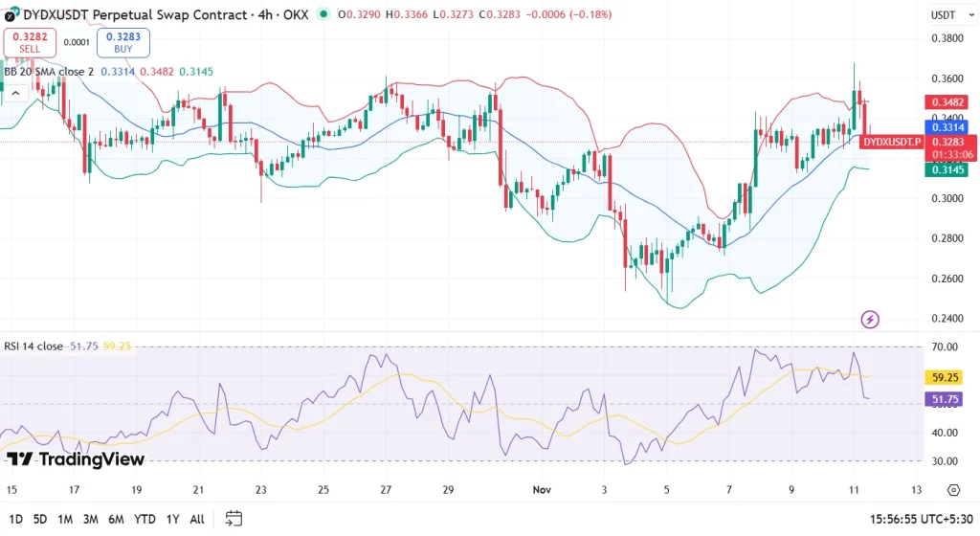Click the DYDXUSDT.P price label tag
The image size is (980, 536).
click(x=890, y=142)
